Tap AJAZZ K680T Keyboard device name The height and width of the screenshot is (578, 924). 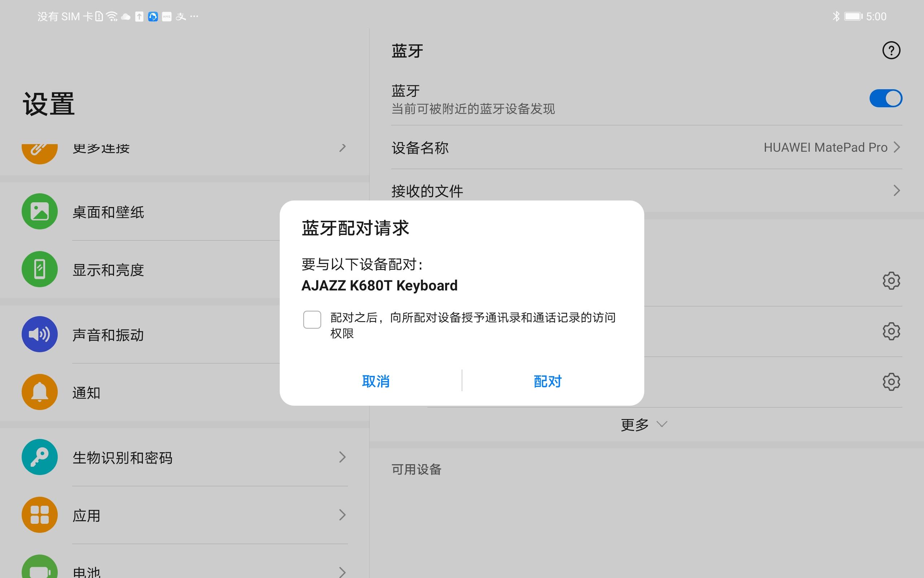click(x=380, y=285)
